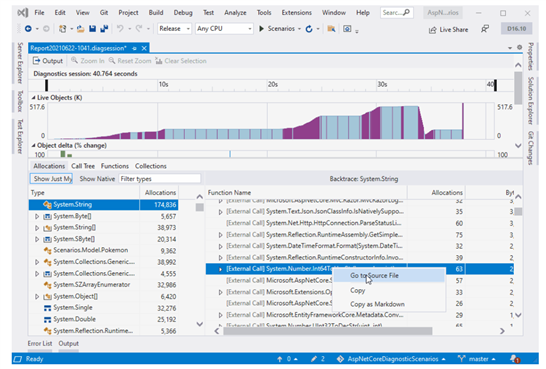This screenshot has height=369, width=546.
Task: Click the screenshot/camera toolbar icon
Action: coord(347,29)
